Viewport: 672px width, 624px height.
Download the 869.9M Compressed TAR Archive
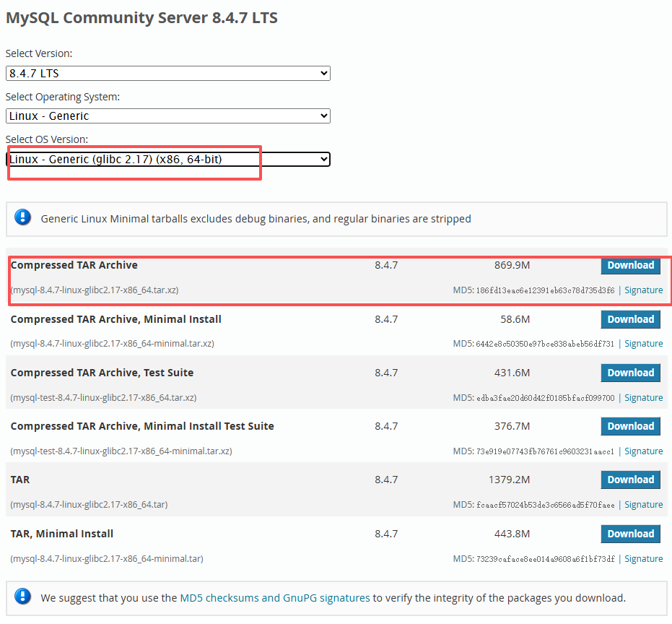[630, 266]
